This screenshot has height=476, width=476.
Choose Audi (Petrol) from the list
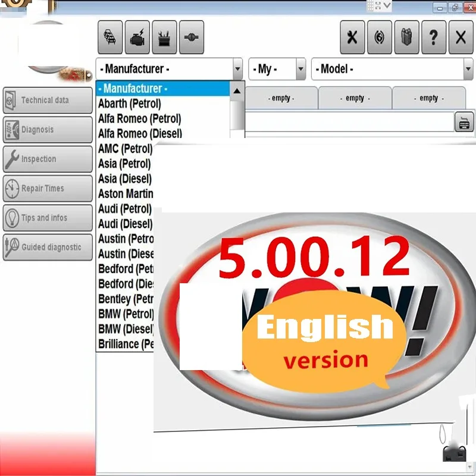tap(125, 209)
